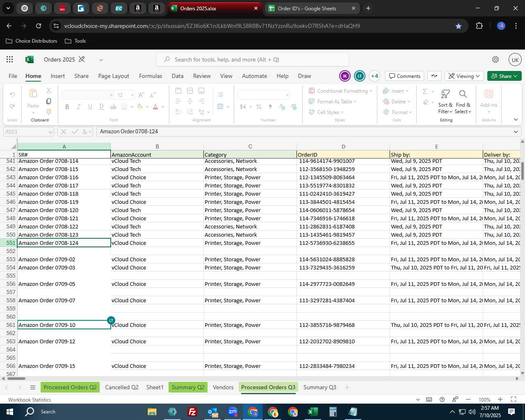
Task: Open the font size dropdown
Action: pyautogui.click(x=132, y=95)
